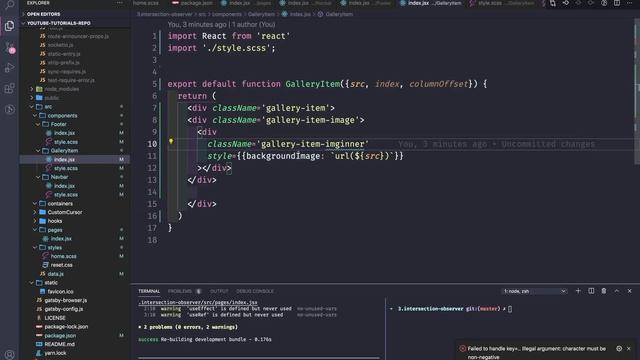Open index.jsx under the pages folder
Image resolution: width=640 pixels, height=360 pixels.
coord(61,239)
